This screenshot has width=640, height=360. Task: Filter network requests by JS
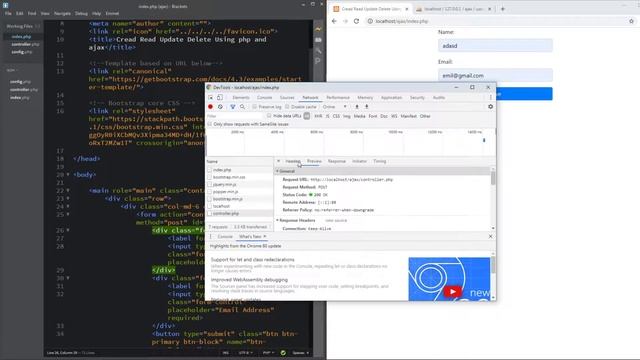[x=327, y=116]
